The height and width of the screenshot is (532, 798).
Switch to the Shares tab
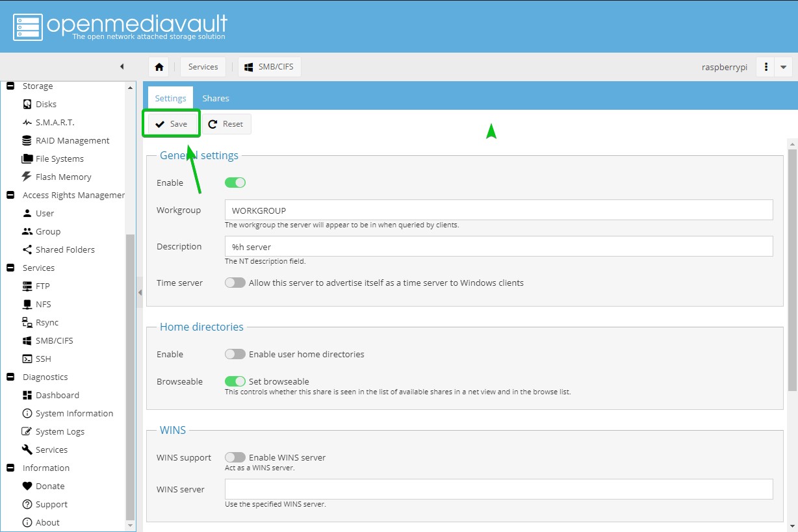215,98
